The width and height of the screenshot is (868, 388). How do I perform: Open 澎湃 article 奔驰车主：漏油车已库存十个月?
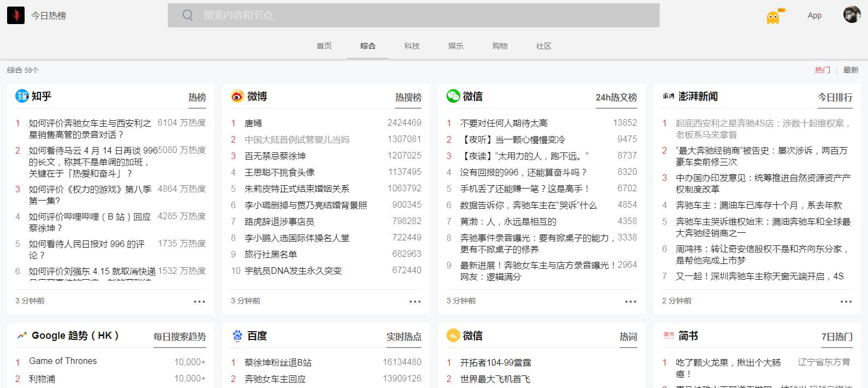[759, 205]
